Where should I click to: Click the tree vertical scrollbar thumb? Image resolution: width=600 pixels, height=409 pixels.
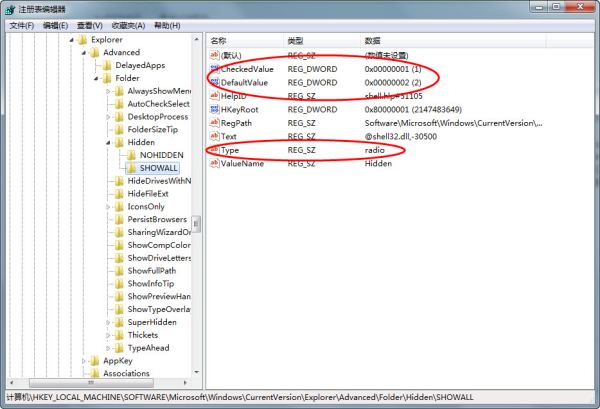click(196, 224)
